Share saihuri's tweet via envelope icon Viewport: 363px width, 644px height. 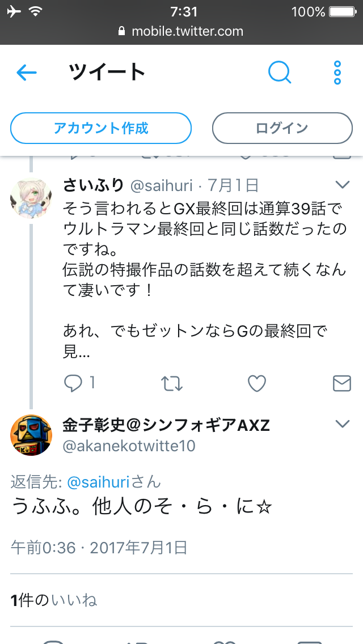pos(341,384)
